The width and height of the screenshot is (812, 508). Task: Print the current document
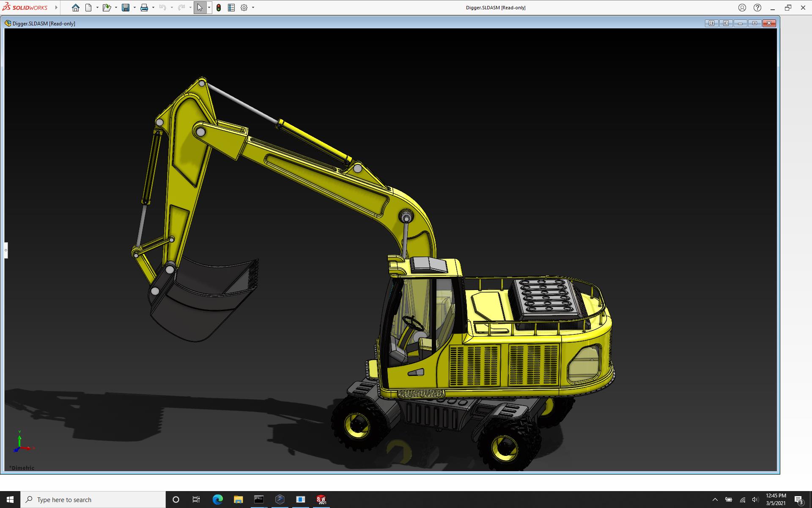click(x=144, y=8)
